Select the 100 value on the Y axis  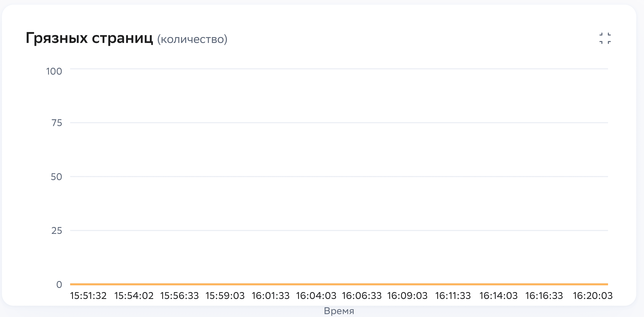coord(54,71)
